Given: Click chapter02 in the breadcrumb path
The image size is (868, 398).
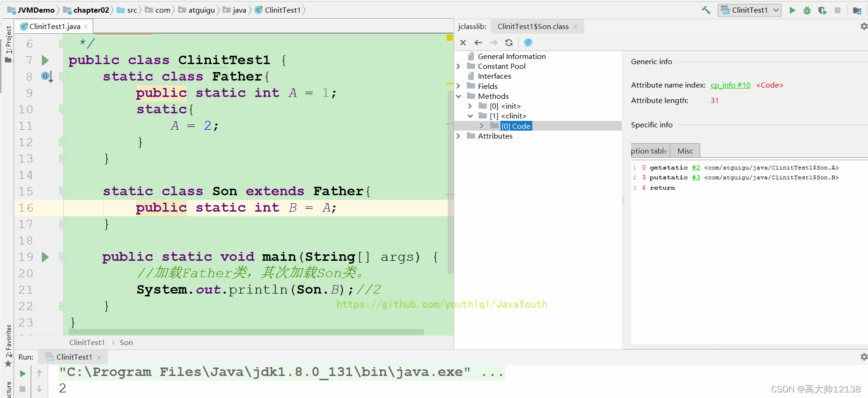Looking at the screenshot, I should coord(87,10).
